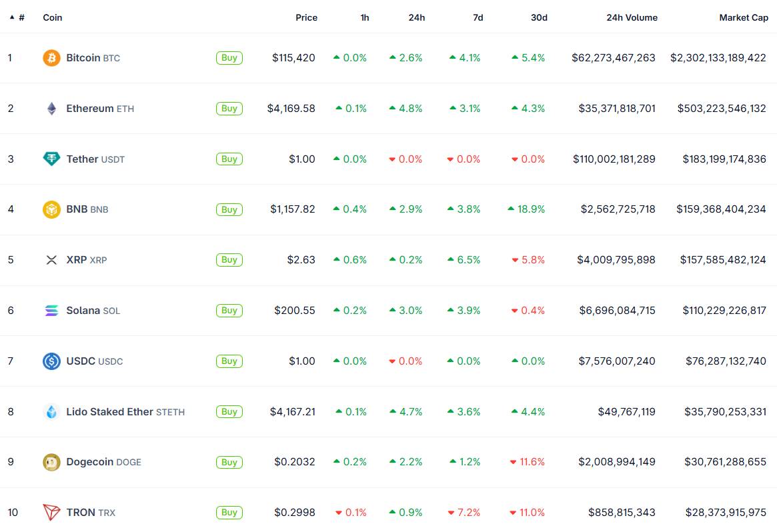The height and width of the screenshot is (532, 777).
Task: Click the Dogecoin logo icon
Action: tap(51, 462)
